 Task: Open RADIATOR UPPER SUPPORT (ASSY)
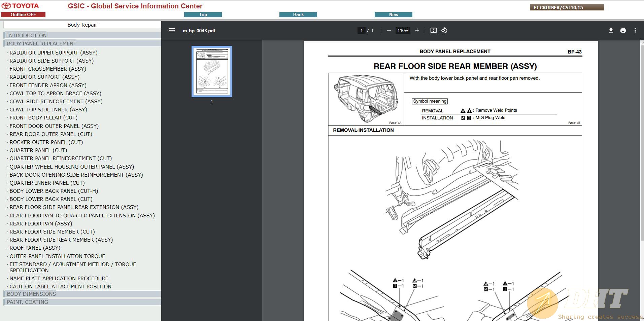[x=54, y=52]
